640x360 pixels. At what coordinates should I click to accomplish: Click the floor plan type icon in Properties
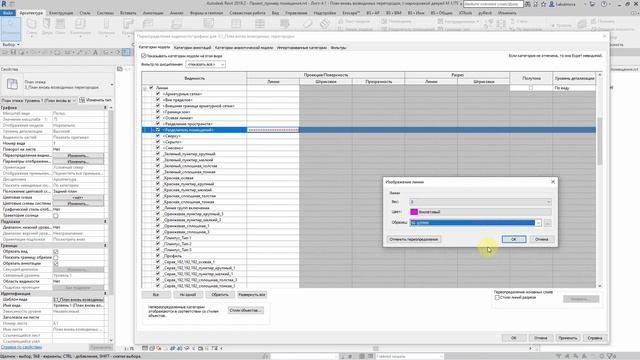[x=12, y=84]
